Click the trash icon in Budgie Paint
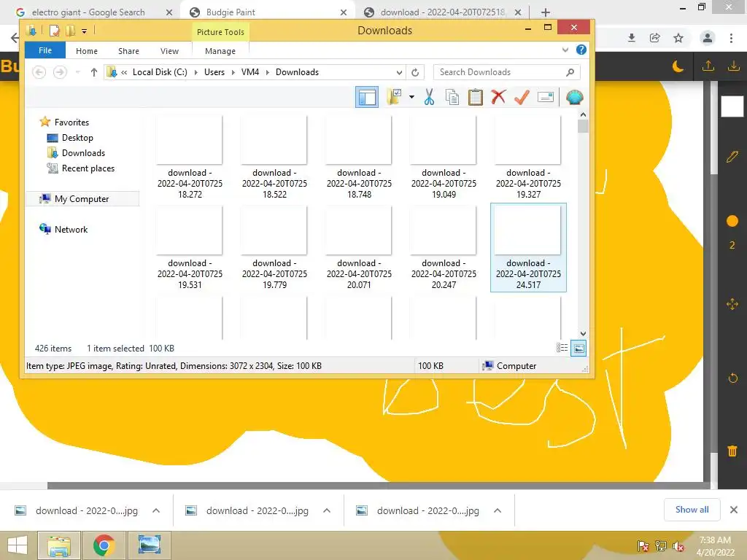 732,451
